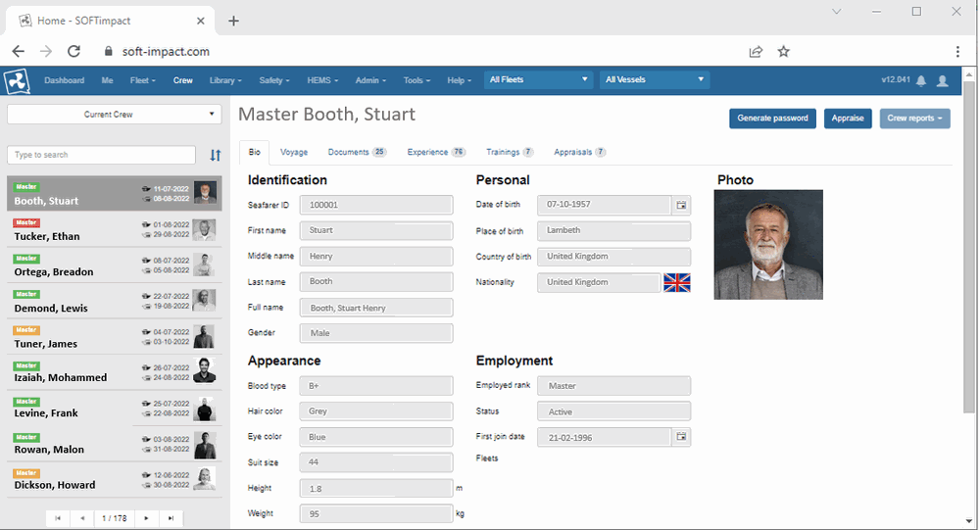Switch to the Documents tab
This screenshot has height=530, width=980.
click(358, 152)
